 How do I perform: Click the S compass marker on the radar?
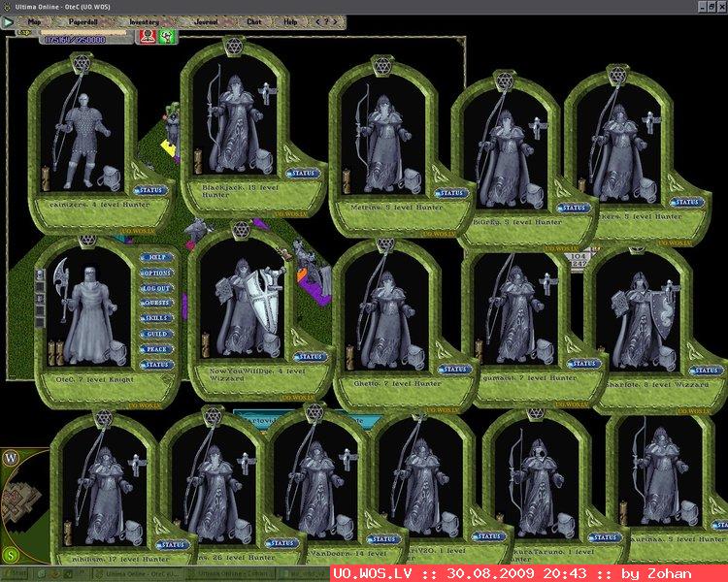coord(11,555)
